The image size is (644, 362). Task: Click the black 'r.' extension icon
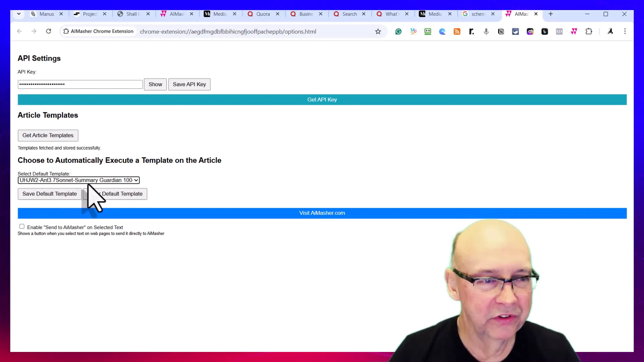coord(472,32)
